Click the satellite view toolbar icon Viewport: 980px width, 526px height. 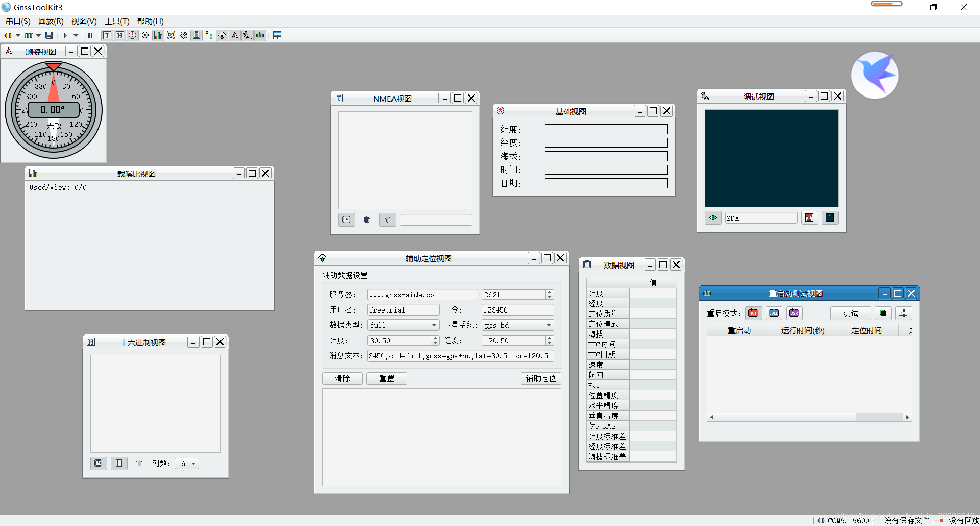tap(171, 35)
